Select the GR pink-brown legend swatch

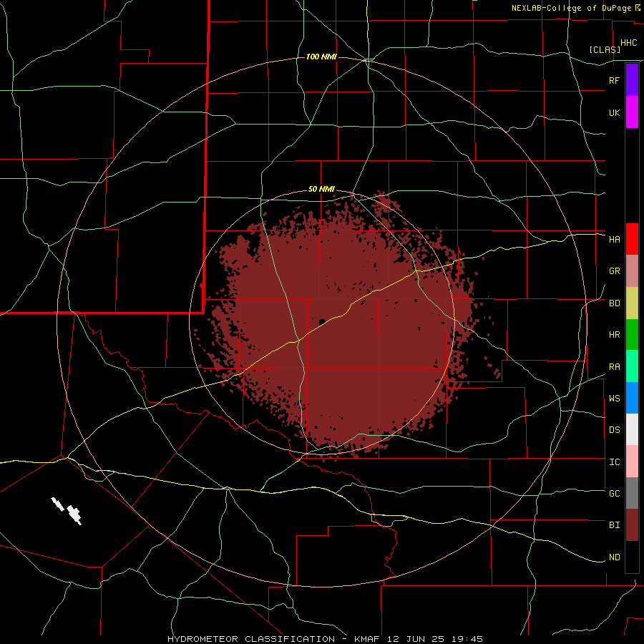pyautogui.click(x=632, y=271)
